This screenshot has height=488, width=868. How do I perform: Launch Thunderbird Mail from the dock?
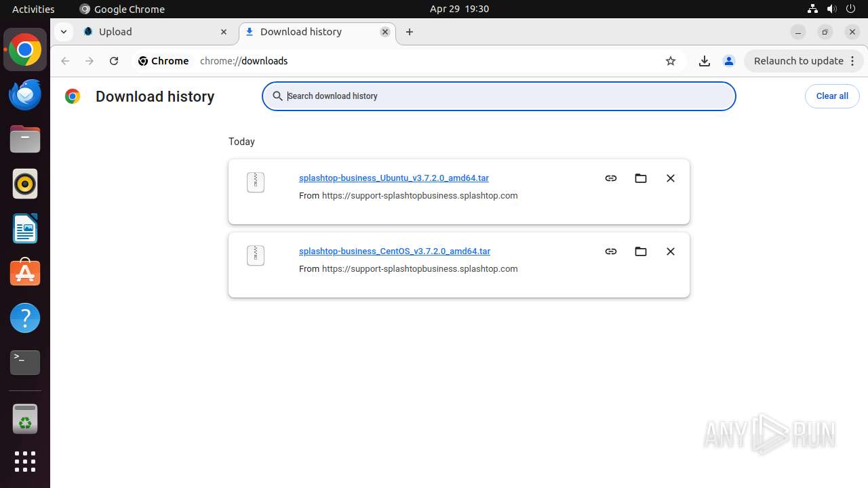click(25, 94)
